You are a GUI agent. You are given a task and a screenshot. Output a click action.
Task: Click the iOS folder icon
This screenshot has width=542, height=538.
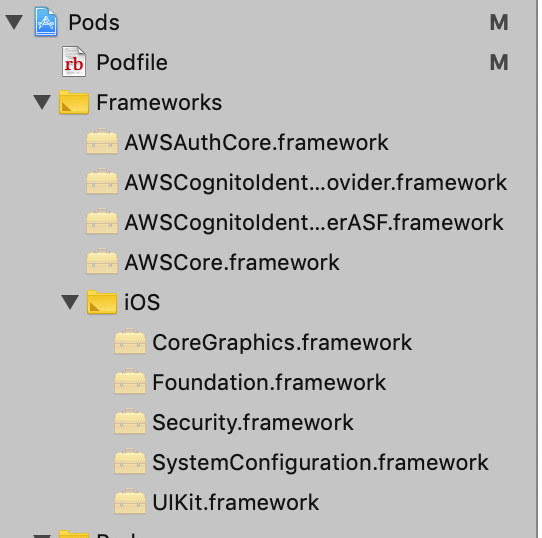(102, 302)
